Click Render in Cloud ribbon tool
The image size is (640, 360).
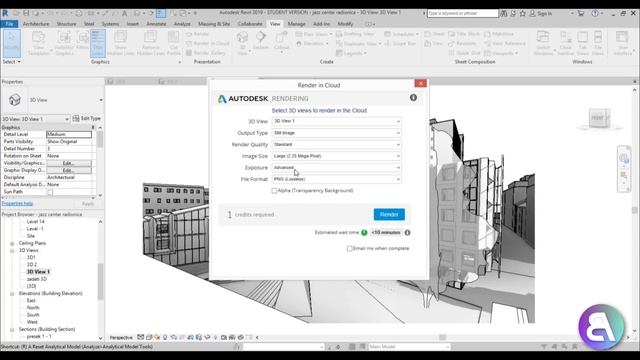click(208, 43)
